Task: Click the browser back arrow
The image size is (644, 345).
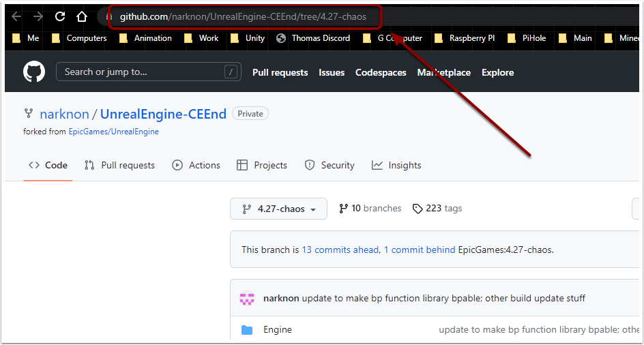Action: click(16, 17)
